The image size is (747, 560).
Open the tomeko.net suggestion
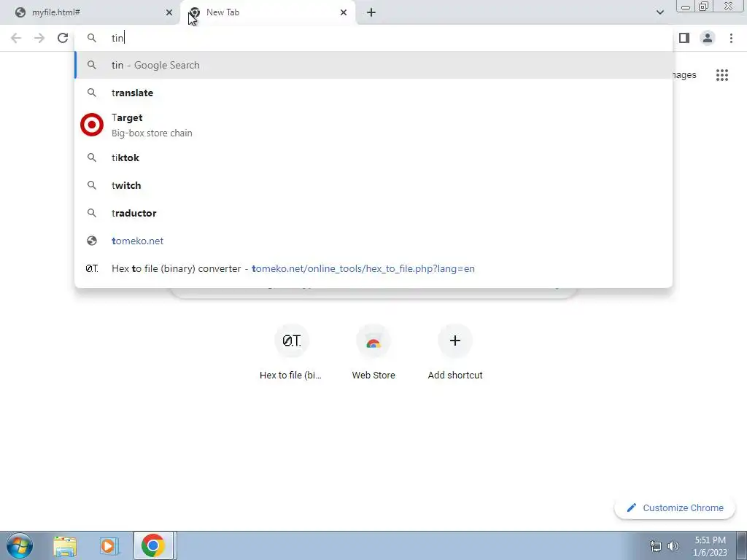[x=373, y=241]
